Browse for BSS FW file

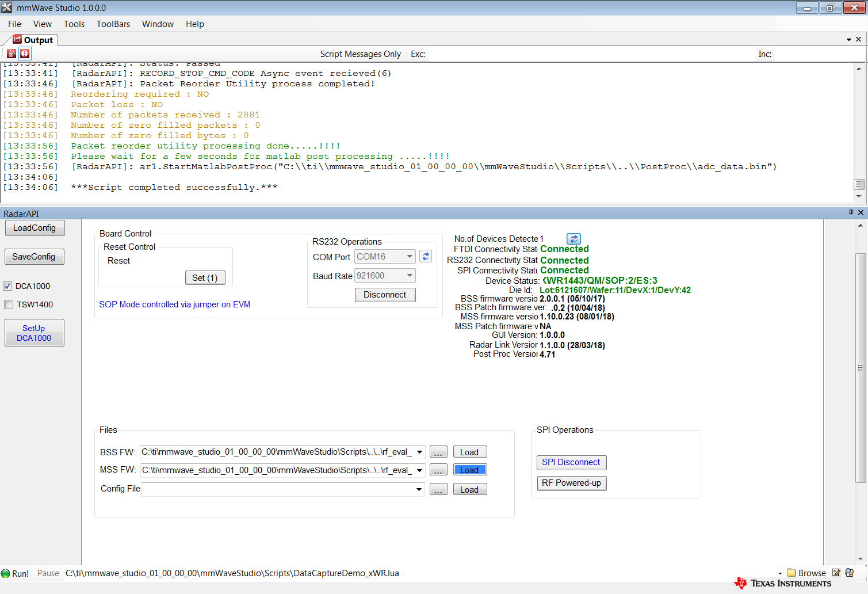438,452
